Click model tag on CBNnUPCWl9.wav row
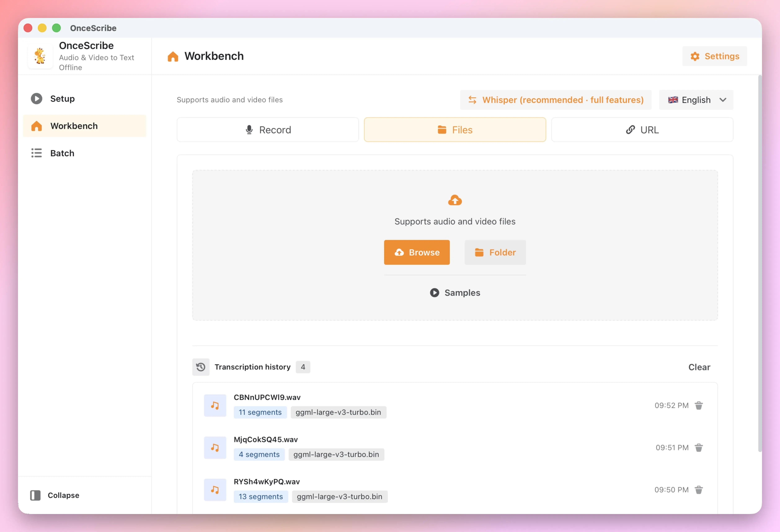Viewport: 780px width, 532px height. 338,412
